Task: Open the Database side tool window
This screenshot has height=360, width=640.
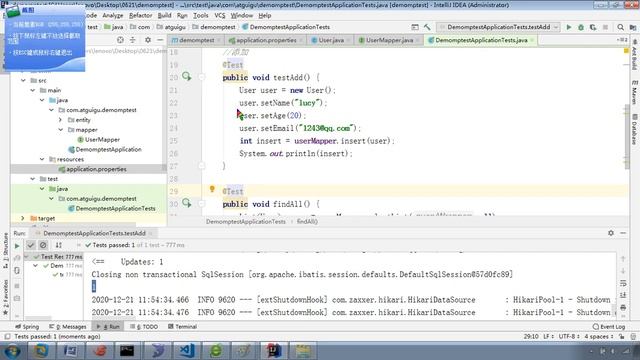Action: point(634,129)
